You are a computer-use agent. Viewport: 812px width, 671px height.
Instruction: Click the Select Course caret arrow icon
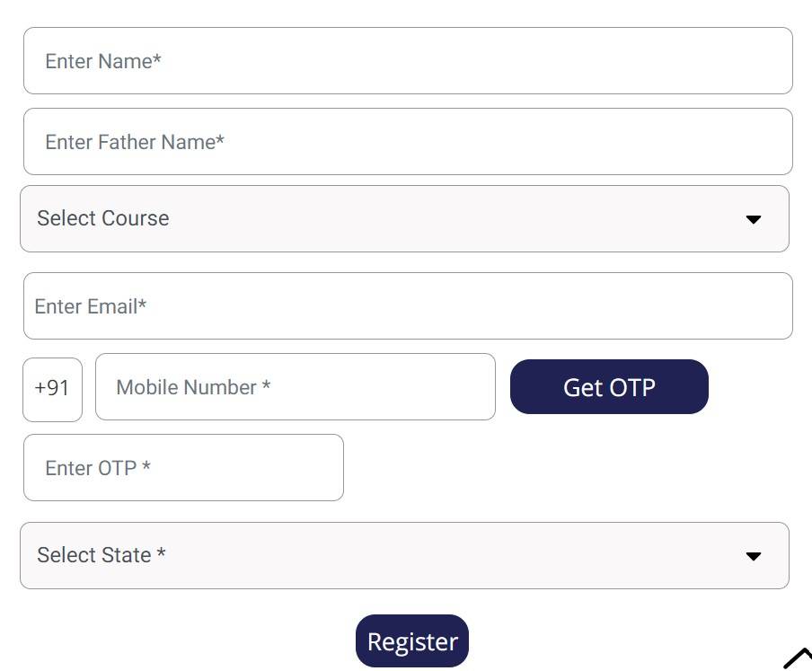pyautogui.click(x=754, y=219)
